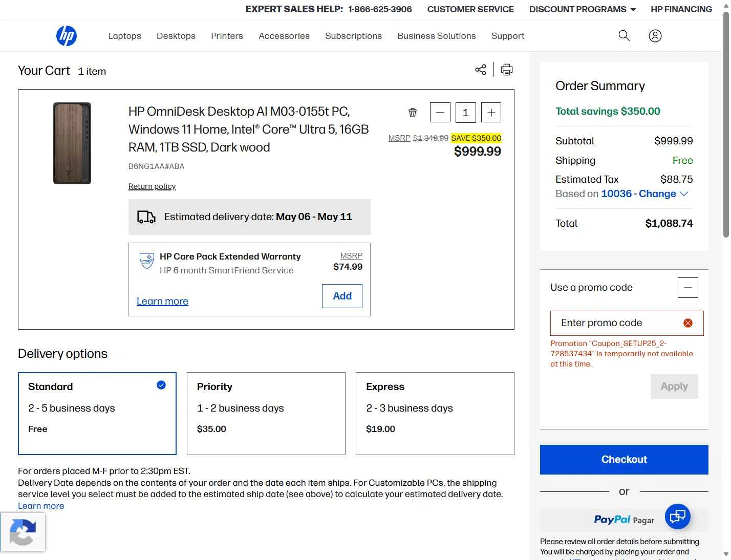Go to Customer Service
731x560 pixels.
470,9
